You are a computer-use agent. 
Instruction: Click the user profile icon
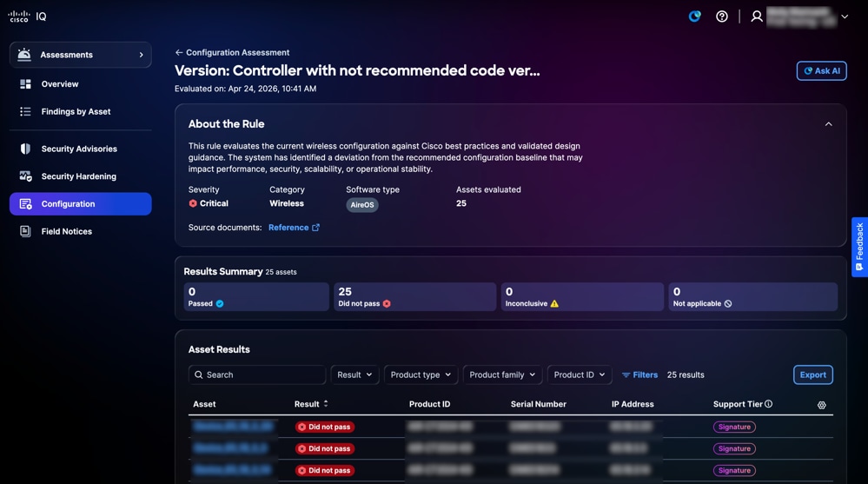coord(757,17)
